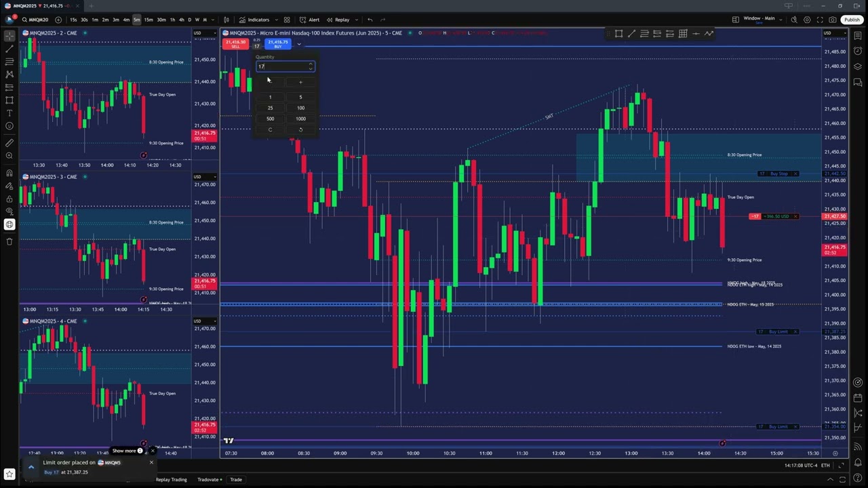Expand the timeframe list dropdown
868x488 pixels.
pos(213,20)
